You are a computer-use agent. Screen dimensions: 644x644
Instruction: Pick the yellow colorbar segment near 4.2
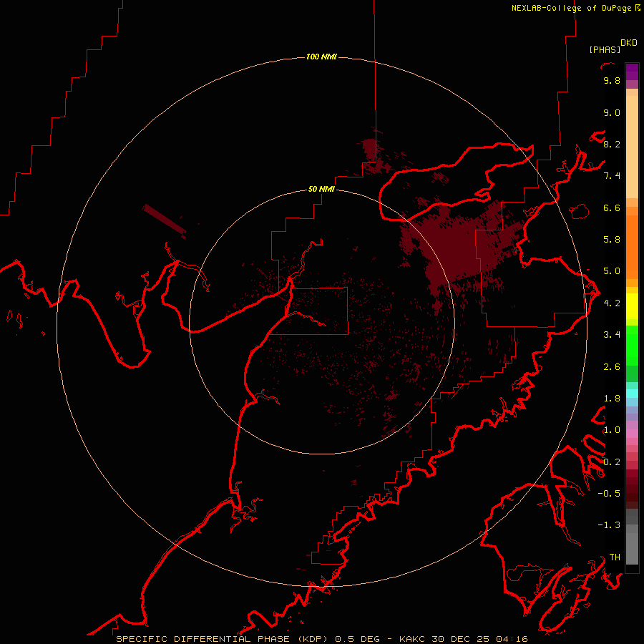(632, 306)
